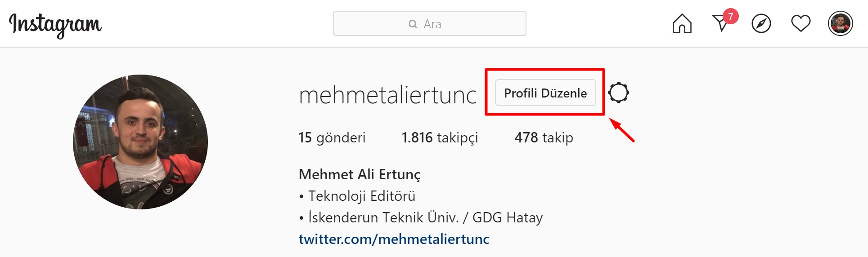Open the settings gear next to Profili Düzenle
This screenshot has height=257, width=868.
[x=618, y=93]
